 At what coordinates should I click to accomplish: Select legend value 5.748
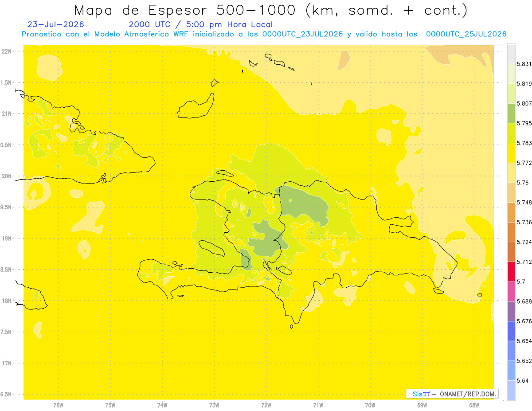coord(523,202)
